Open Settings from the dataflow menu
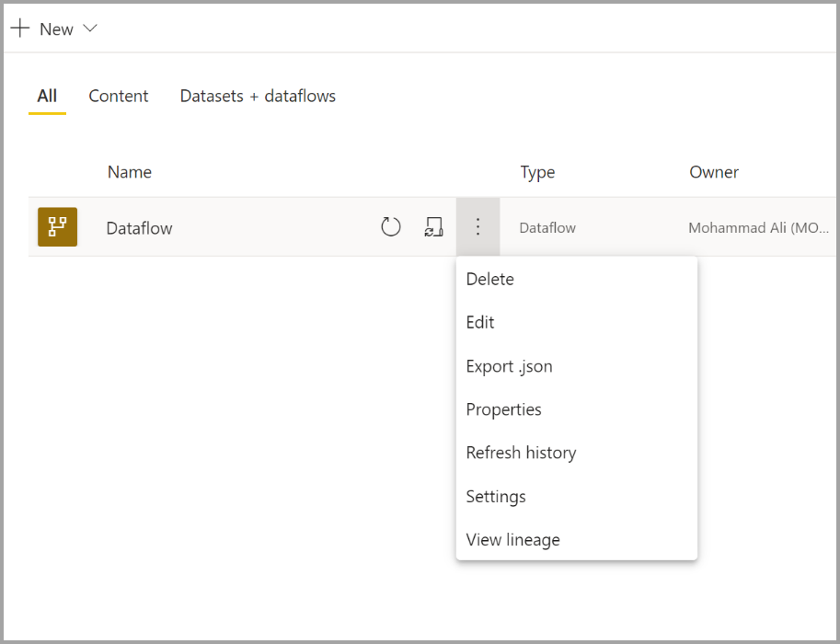Screen dimensions: 840x644 click(496, 496)
